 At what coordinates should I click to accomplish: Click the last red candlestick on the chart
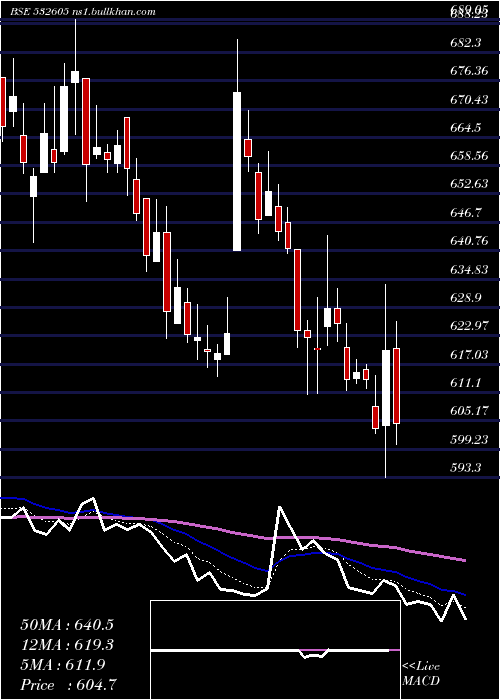coord(396,386)
